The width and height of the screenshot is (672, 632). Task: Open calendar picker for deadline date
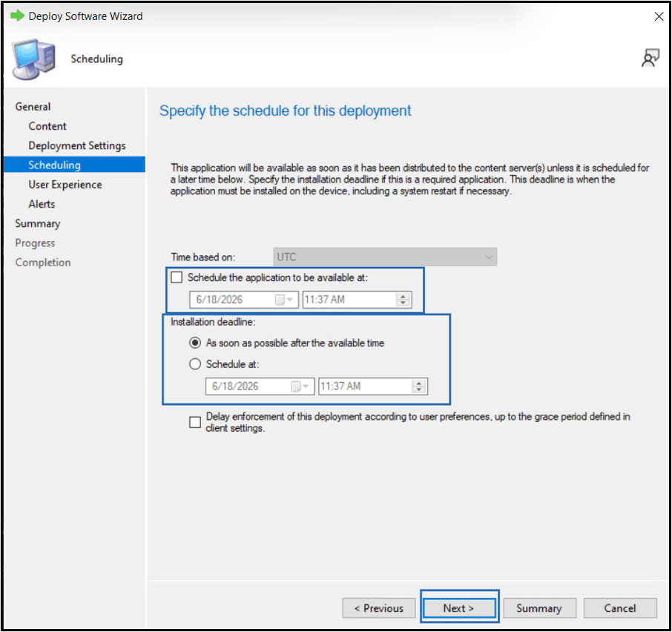click(x=300, y=386)
